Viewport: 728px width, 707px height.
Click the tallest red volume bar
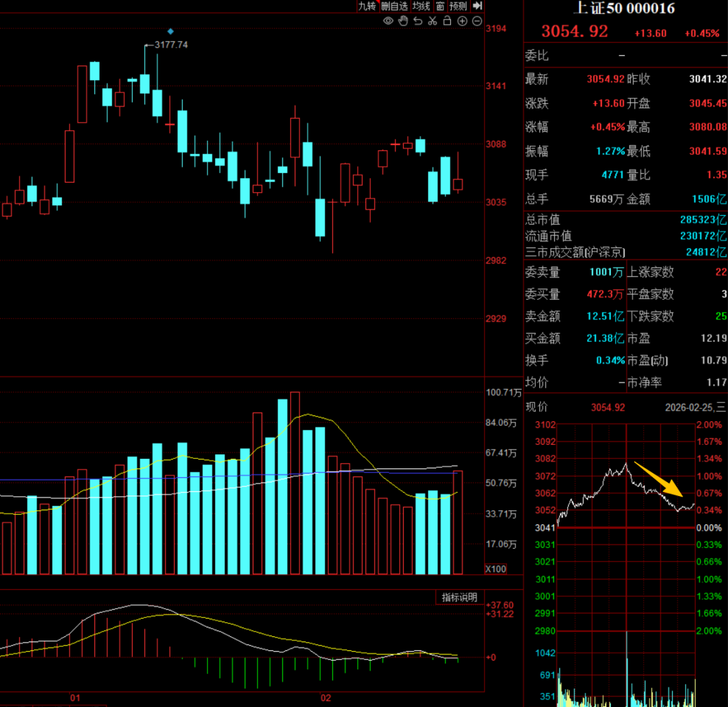(295, 483)
